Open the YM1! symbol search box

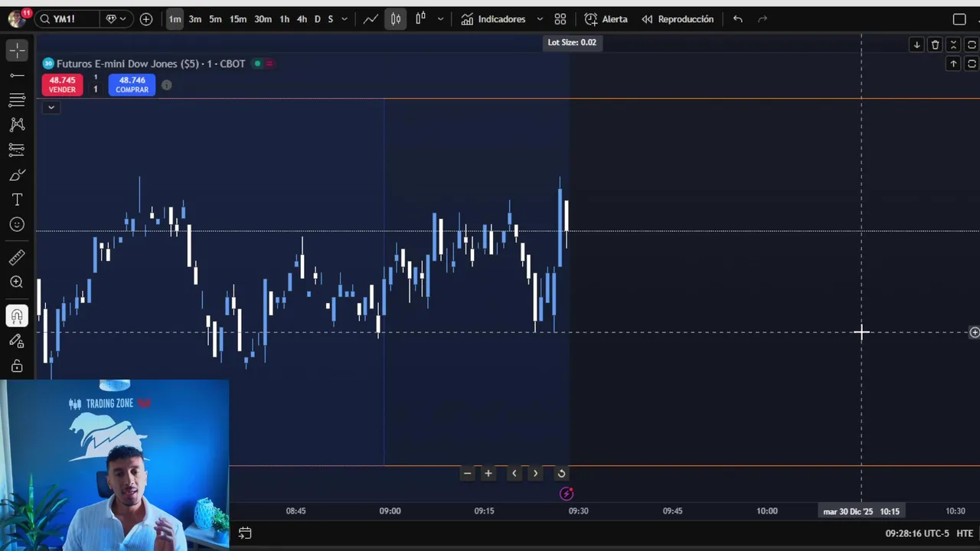click(x=67, y=19)
